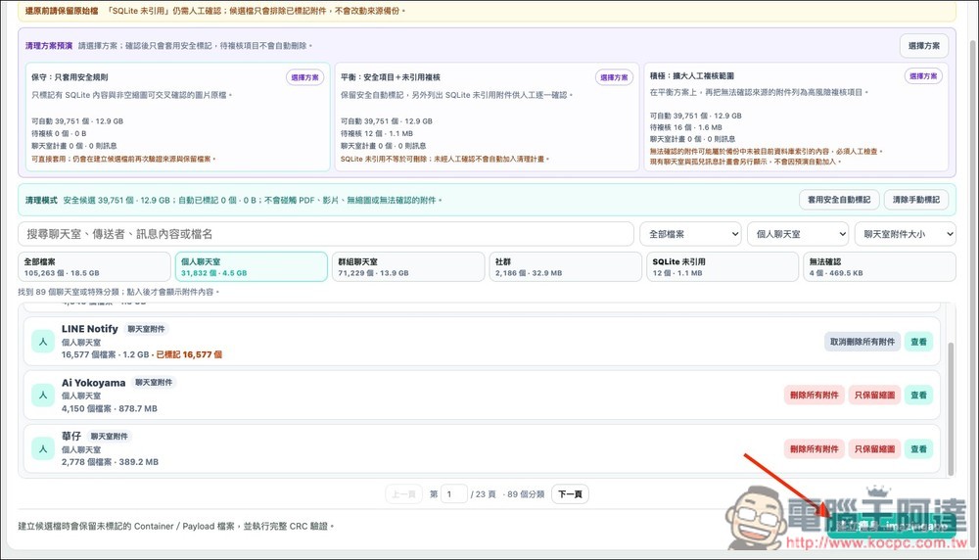The height and width of the screenshot is (560, 979).
Task: Click 取消刪除所有附件 for LINE Notify
Action: tap(862, 342)
